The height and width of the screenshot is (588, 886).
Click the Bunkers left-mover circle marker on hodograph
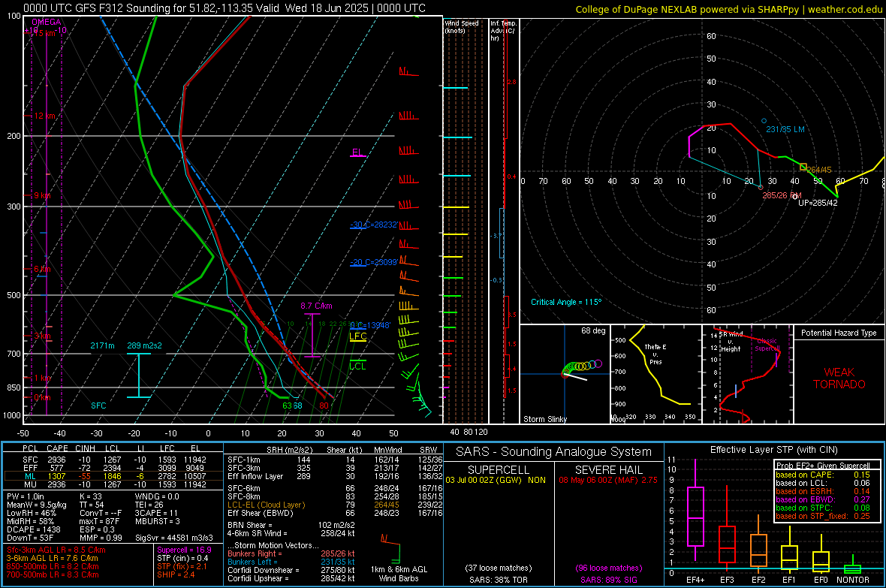click(x=764, y=121)
